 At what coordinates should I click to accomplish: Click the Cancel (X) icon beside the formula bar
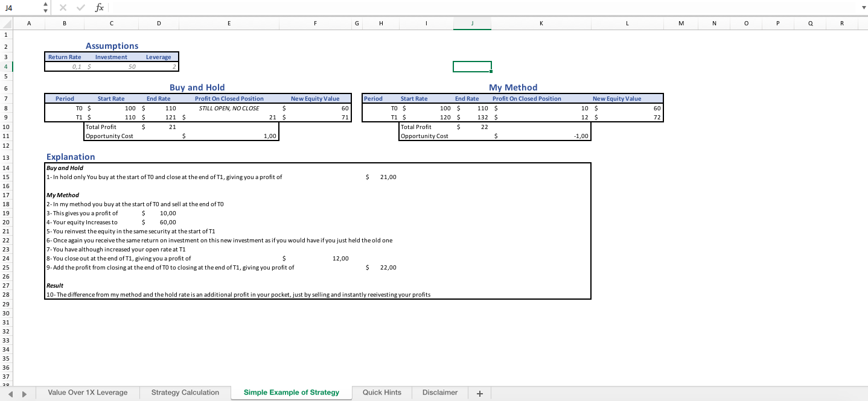(x=63, y=8)
